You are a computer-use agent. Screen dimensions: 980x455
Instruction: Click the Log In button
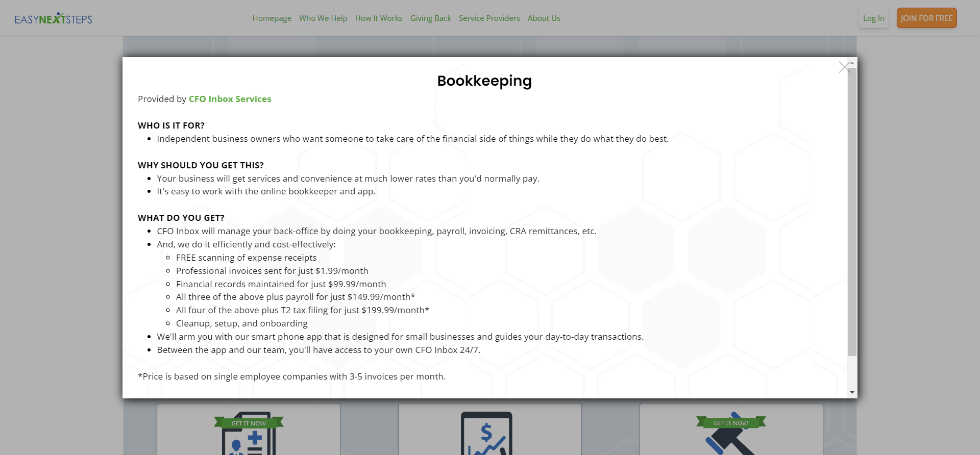pos(874,18)
